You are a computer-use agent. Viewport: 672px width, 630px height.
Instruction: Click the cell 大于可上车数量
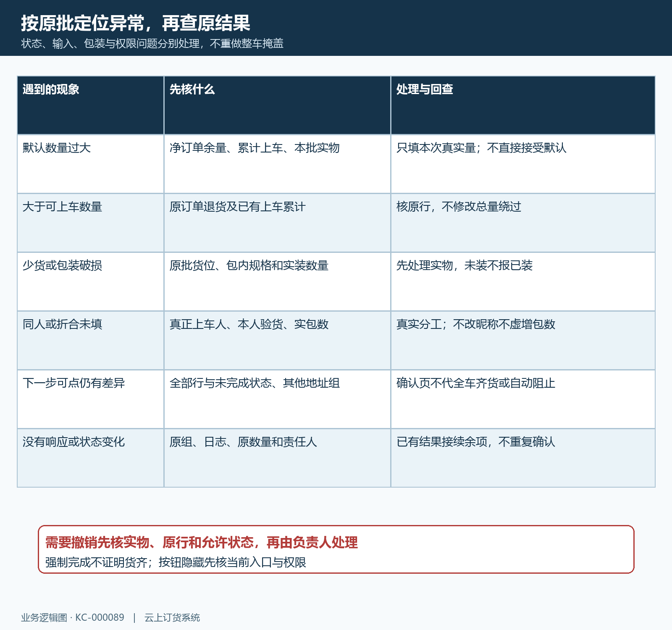[90, 223]
